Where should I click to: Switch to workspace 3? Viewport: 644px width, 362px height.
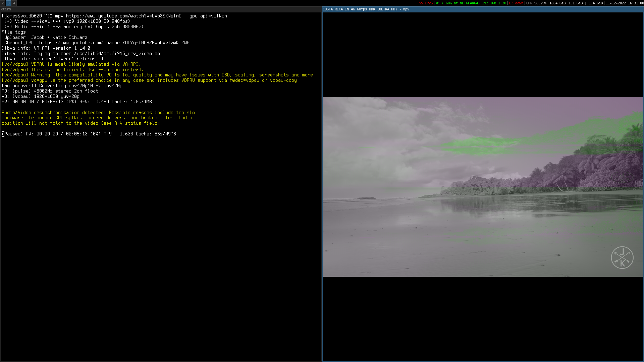tap(8, 3)
